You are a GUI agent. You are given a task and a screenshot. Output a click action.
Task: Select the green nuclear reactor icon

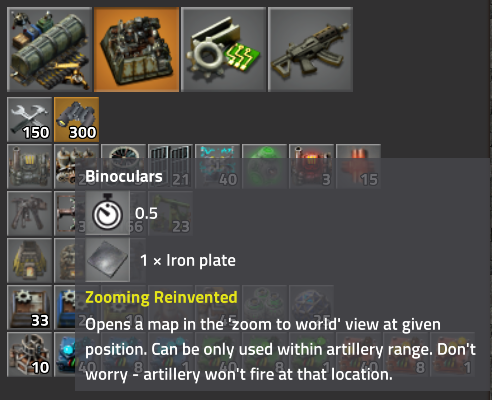tap(265, 167)
